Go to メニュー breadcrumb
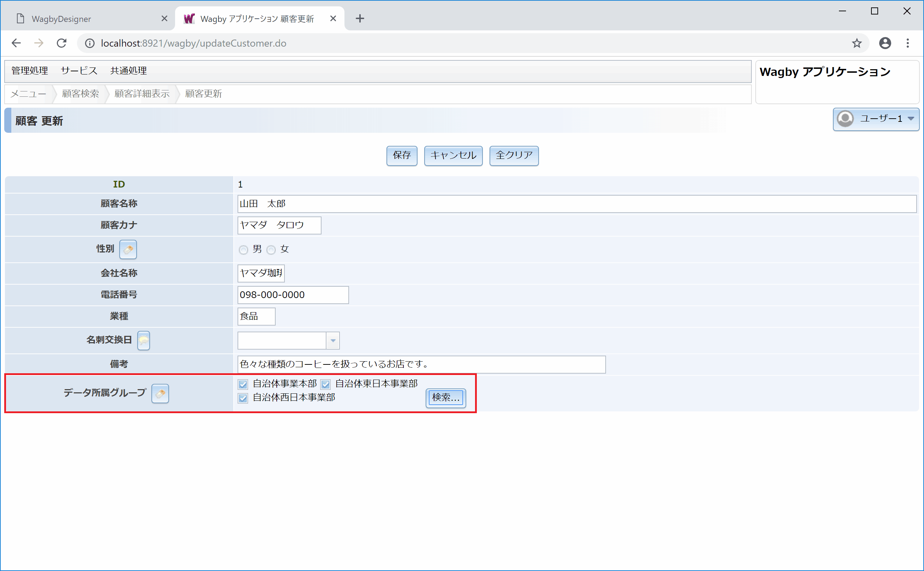This screenshot has height=571, width=924. pyautogui.click(x=28, y=94)
